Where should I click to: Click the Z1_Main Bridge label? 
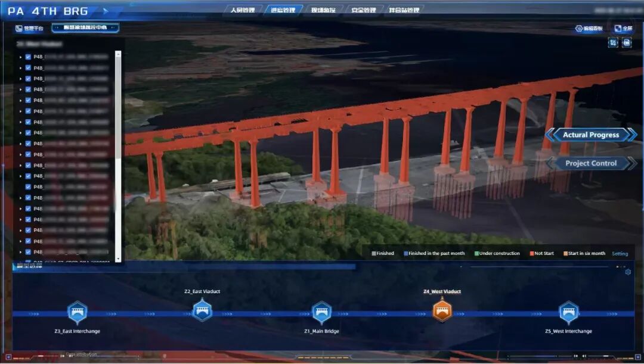(321, 331)
